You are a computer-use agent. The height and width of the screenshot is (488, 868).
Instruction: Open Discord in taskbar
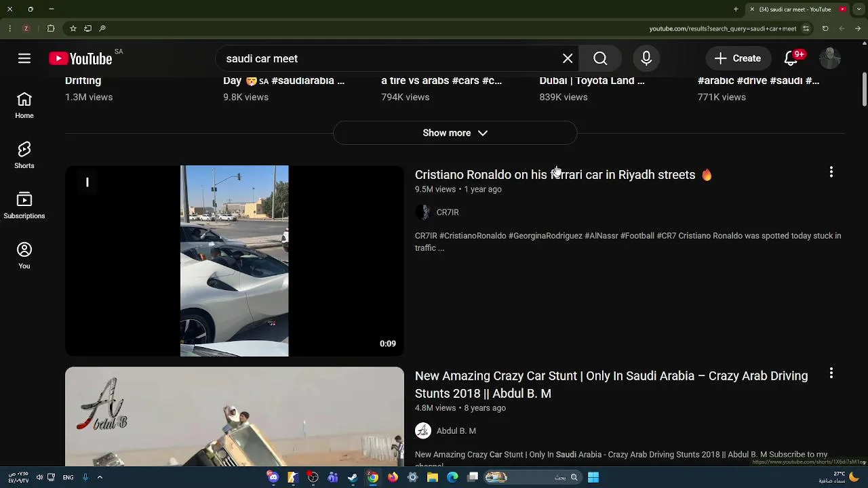[273, 477]
